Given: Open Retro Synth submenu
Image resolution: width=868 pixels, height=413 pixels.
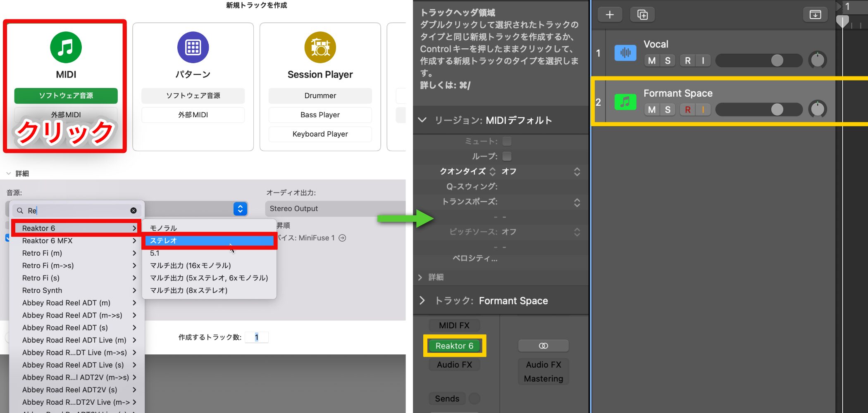Looking at the screenshot, I should pyautogui.click(x=77, y=290).
